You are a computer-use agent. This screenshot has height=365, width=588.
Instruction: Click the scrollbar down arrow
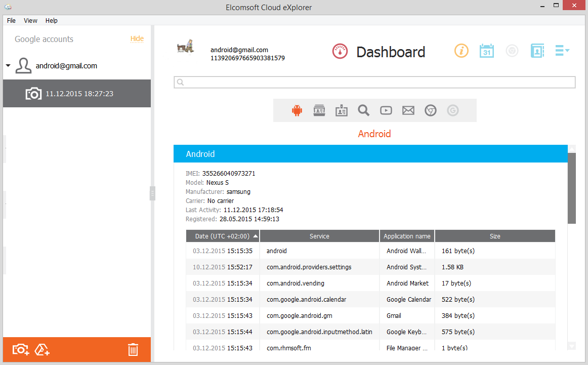click(571, 346)
